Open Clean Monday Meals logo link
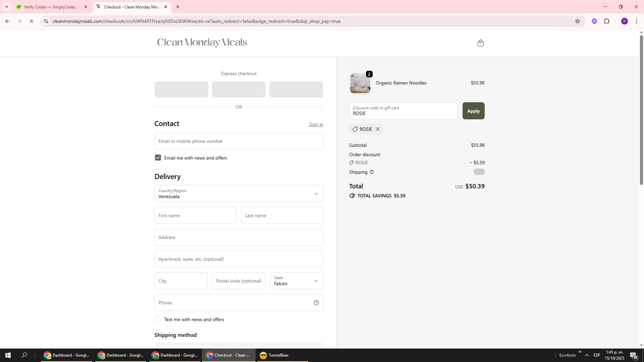The width and height of the screenshot is (644, 362). pyautogui.click(x=202, y=42)
